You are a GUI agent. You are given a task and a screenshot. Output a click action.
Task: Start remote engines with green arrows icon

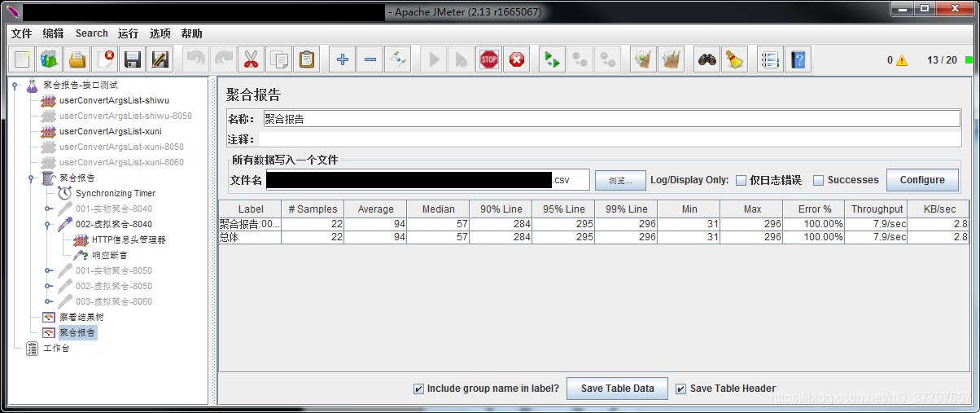[553, 59]
